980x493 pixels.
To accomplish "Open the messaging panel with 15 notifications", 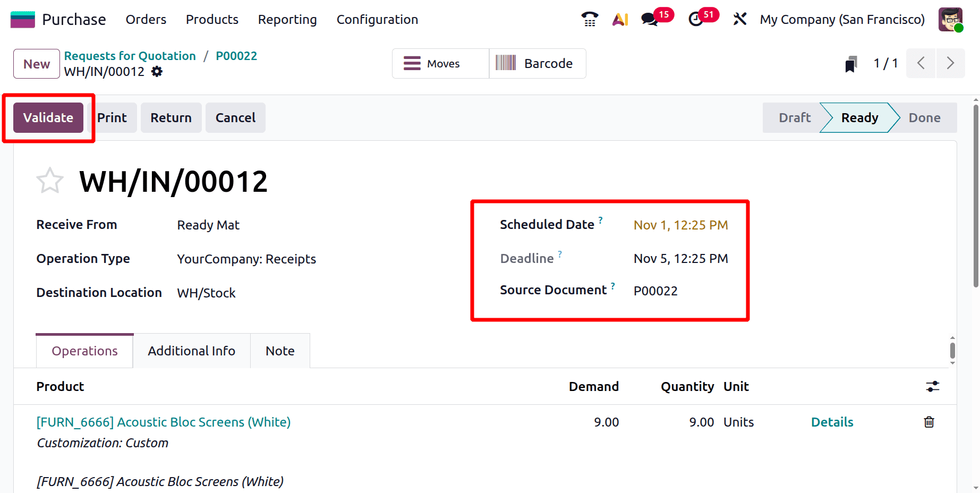I will click(x=649, y=19).
